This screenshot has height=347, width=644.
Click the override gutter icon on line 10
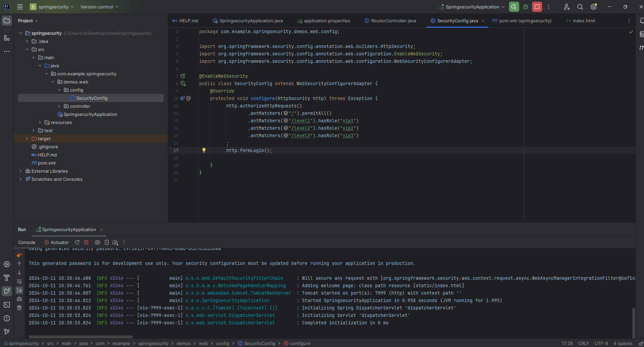pyautogui.click(x=183, y=98)
